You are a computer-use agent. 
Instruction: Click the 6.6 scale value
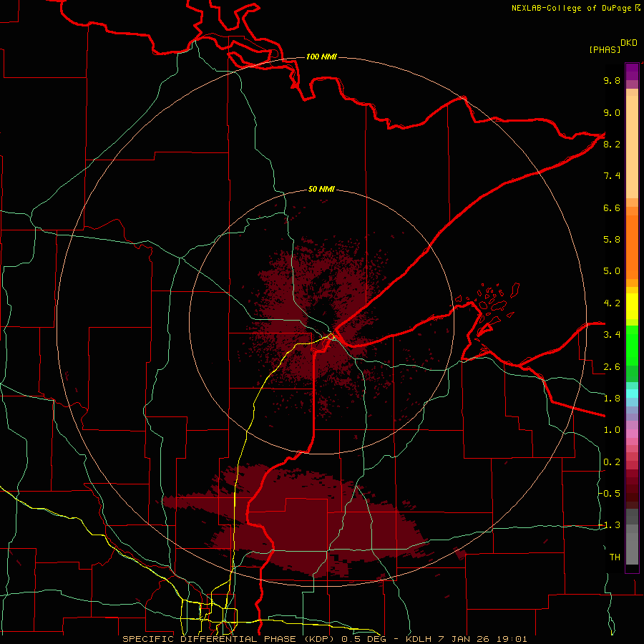[x=612, y=208]
